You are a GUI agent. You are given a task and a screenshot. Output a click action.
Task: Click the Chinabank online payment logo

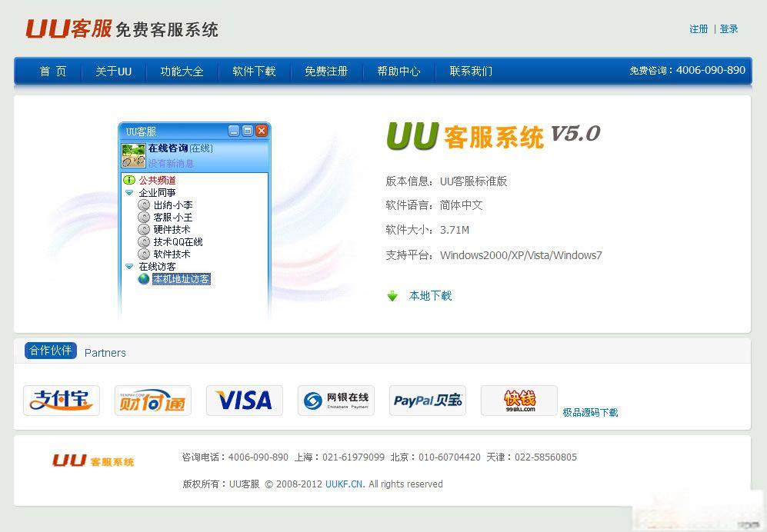pos(335,401)
